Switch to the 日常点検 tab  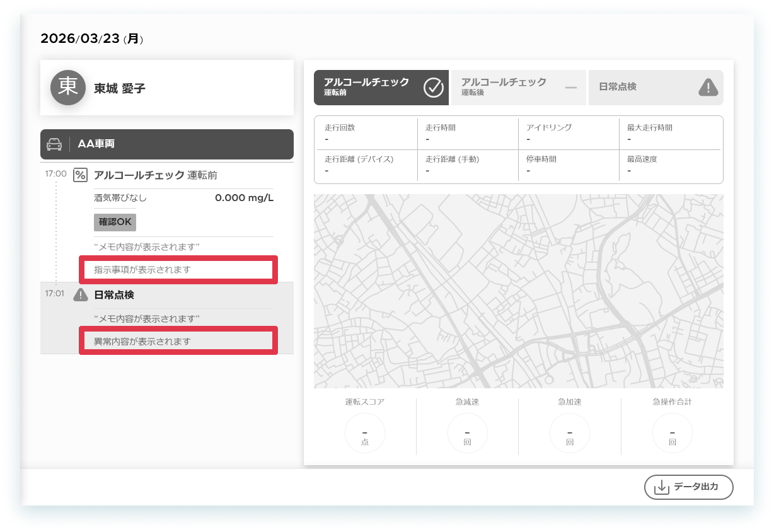pyautogui.click(x=656, y=88)
